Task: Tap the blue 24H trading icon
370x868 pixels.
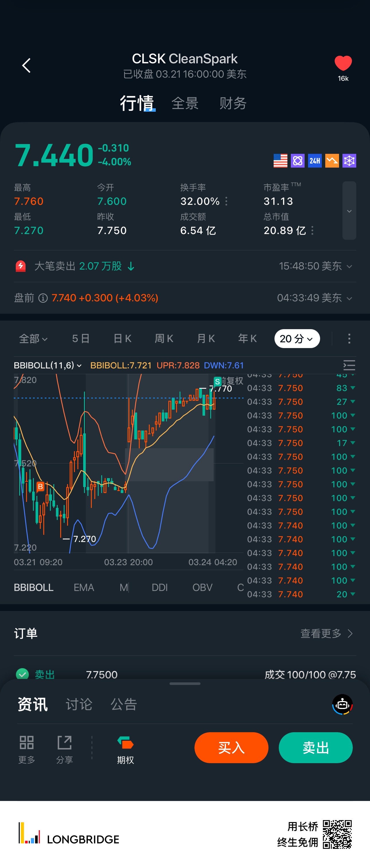Action: pyautogui.click(x=315, y=161)
